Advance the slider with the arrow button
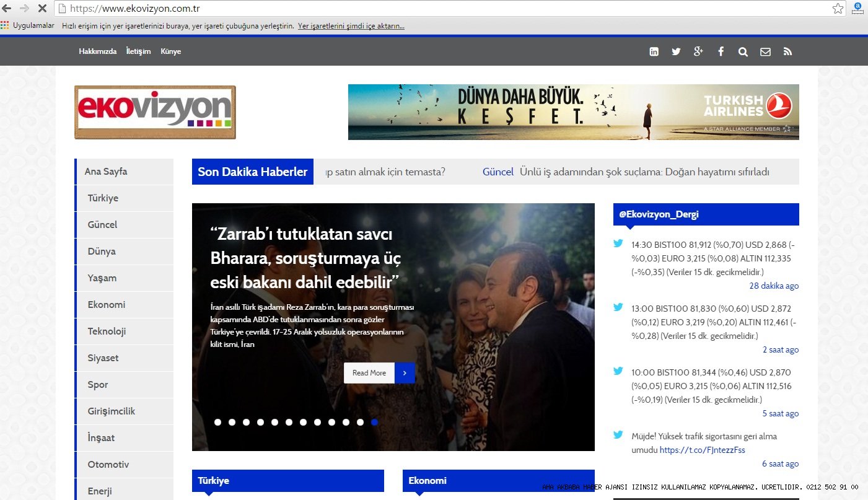 tap(405, 372)
